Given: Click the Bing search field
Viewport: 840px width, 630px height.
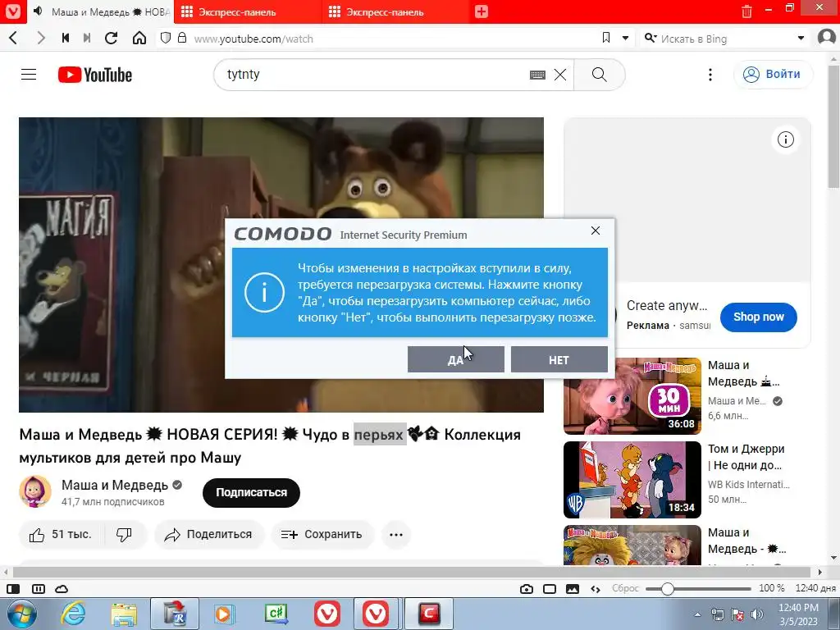Looking at the screenshot, I should click(726, 39).
